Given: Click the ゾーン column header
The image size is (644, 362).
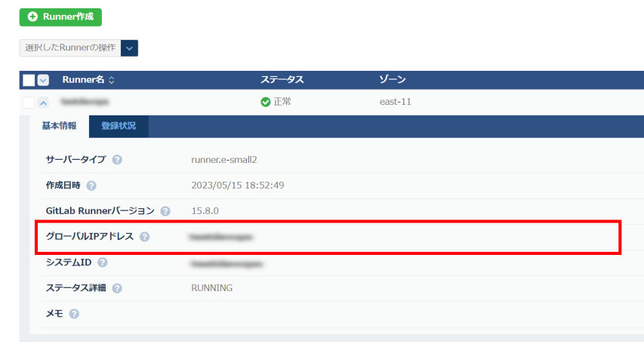Looking at the screenshot, I should tap(393, 80).
